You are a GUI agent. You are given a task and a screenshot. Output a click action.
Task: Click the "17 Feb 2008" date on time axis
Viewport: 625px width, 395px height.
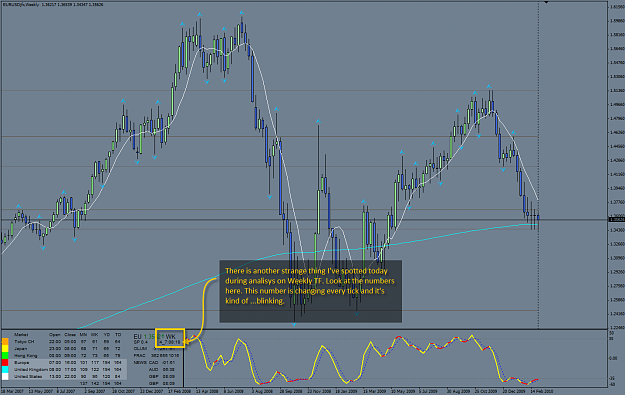pos(179,391)
